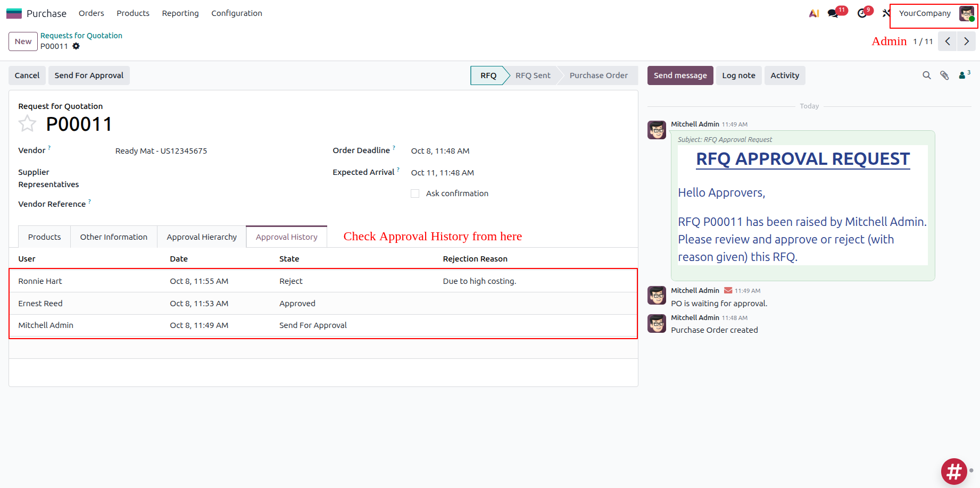The height and width of the screenshot is (488, 980).
Task: Click the envelope icon next to 11:49 AM
Action: click(x=727, y=290)
